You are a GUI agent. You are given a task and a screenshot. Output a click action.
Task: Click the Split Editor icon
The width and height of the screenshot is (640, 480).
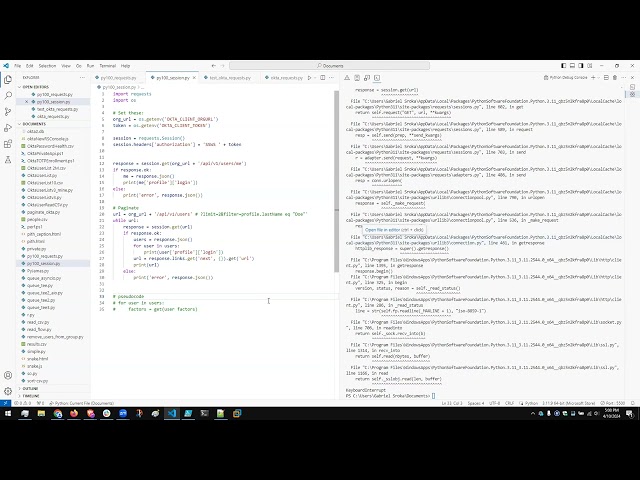click(x=322, y=78)
